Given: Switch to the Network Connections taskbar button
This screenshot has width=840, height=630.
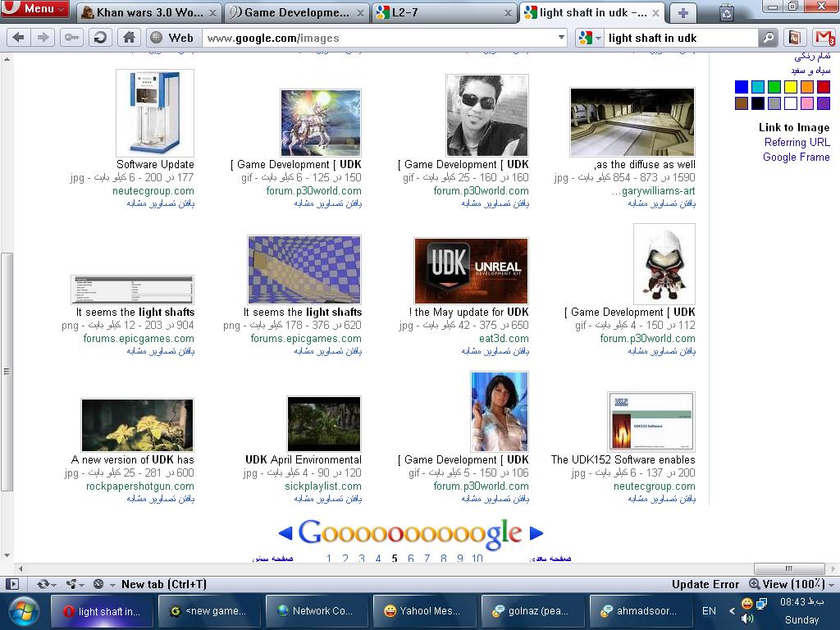Looking at the screenshot, I should [x=316, y=610].
